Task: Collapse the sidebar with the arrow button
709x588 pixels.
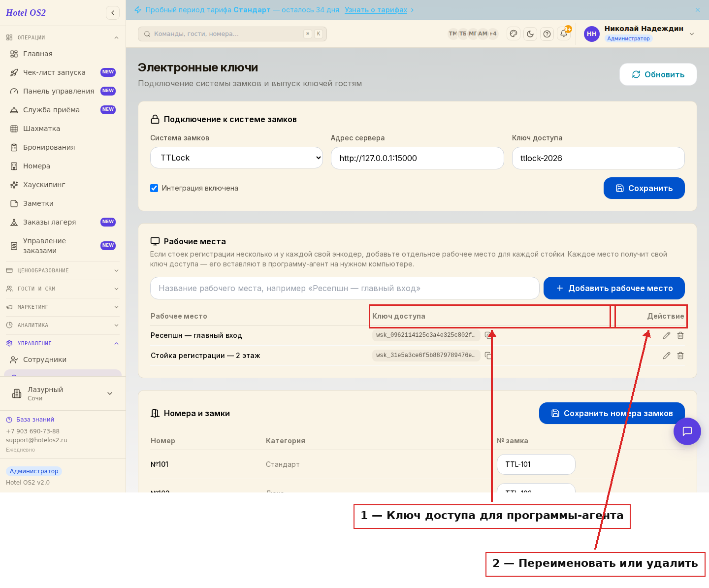Action: (x=113, y=13)
